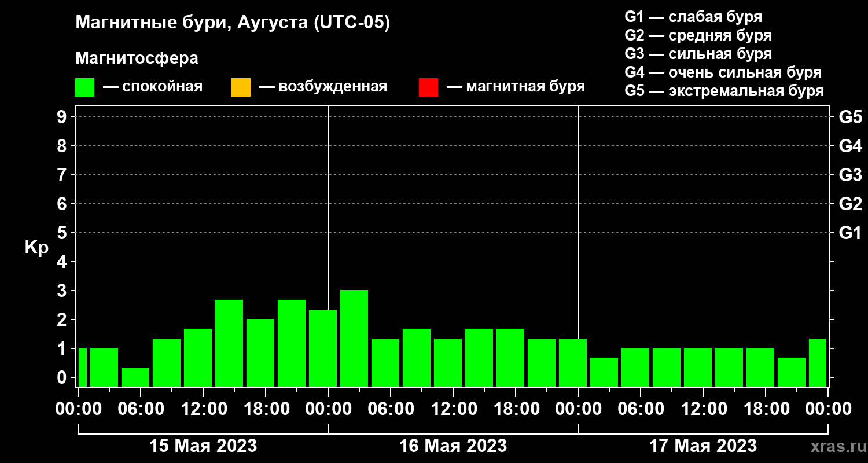Click the '18:00' time label above 16 Мая 2023
Image resolution: width=868 pixels, height=463 pixels.
click(x=516, y=409)
